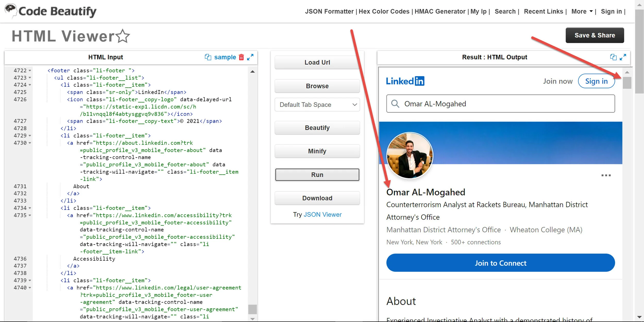Click the Beautify button

click(x=317, y=128)
